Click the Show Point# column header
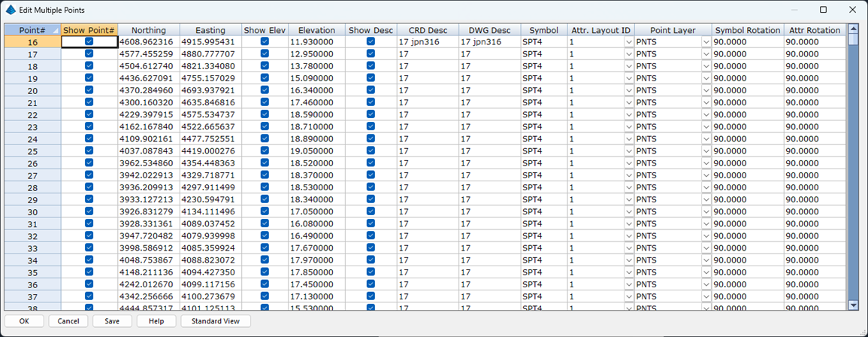Image resolution: width=868 pixels, height=337 pixels. click(89, 30)
